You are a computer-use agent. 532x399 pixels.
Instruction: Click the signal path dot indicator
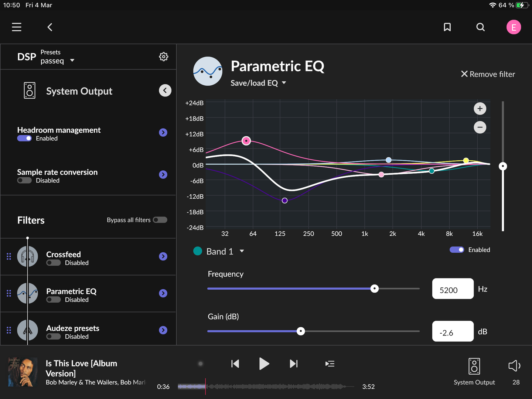coord(201,364)
